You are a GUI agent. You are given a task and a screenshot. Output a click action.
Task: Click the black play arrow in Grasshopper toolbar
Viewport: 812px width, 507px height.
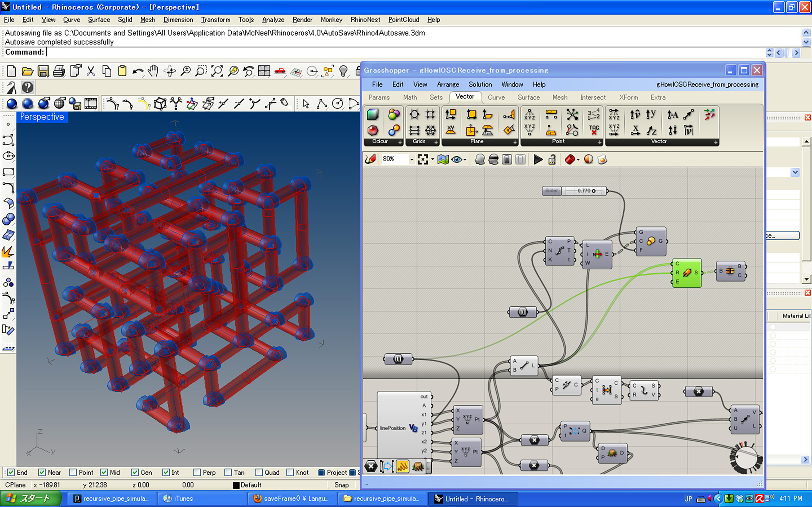click(538, 160)
